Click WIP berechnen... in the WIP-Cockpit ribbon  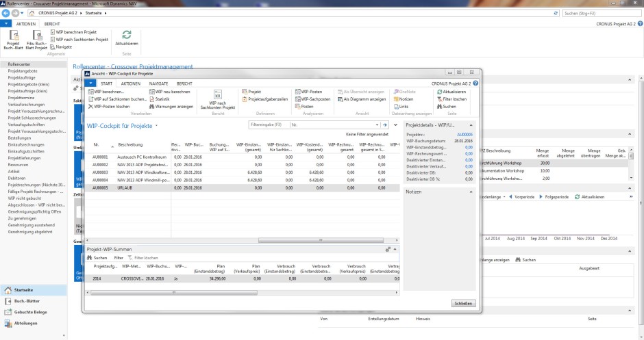[109, 91]
